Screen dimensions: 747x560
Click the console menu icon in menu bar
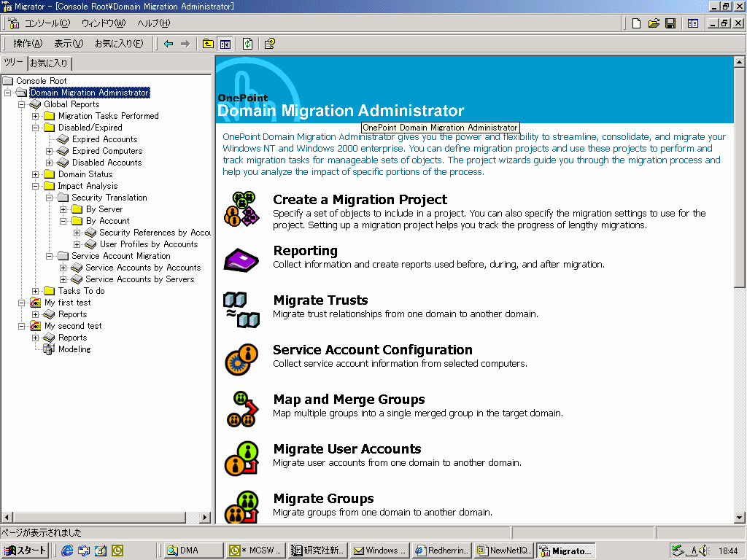point(14,23)
